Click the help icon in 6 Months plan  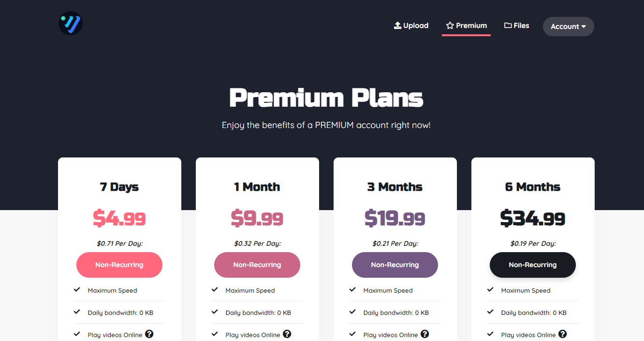pos(563,334)
